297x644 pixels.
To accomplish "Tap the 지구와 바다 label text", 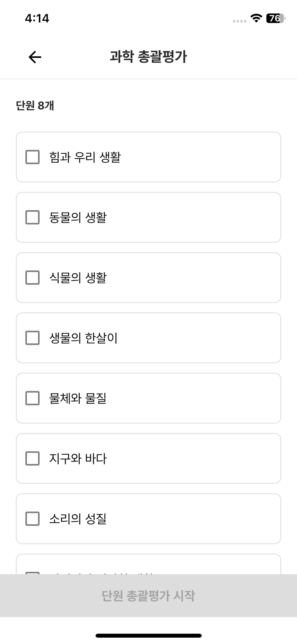I will tap(78, 458).
